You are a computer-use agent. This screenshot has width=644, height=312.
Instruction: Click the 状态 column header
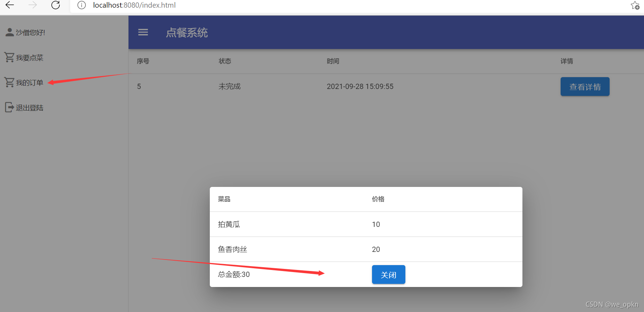(225, 61)
